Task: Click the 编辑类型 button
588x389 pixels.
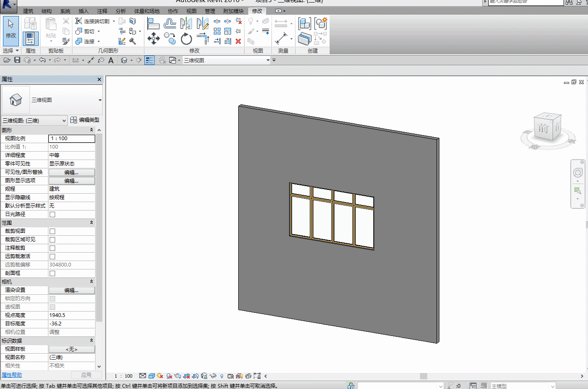Action: click(x=85, y=120)
